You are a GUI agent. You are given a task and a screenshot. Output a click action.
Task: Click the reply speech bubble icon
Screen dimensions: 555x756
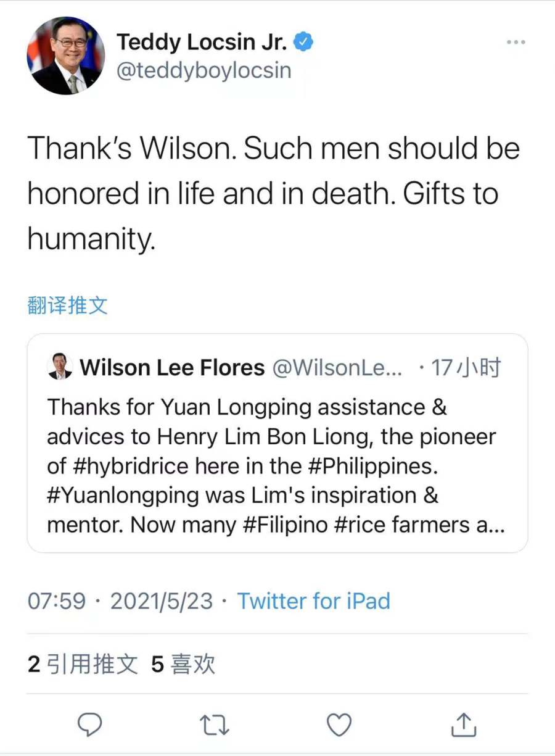pyautogui.click(x=90, y=725)
